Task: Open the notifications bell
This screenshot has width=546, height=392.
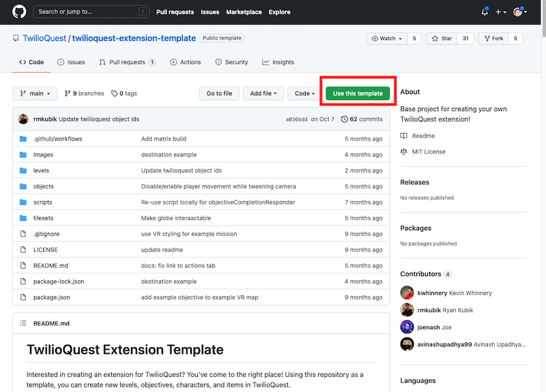Action: (x=485, y=12)
